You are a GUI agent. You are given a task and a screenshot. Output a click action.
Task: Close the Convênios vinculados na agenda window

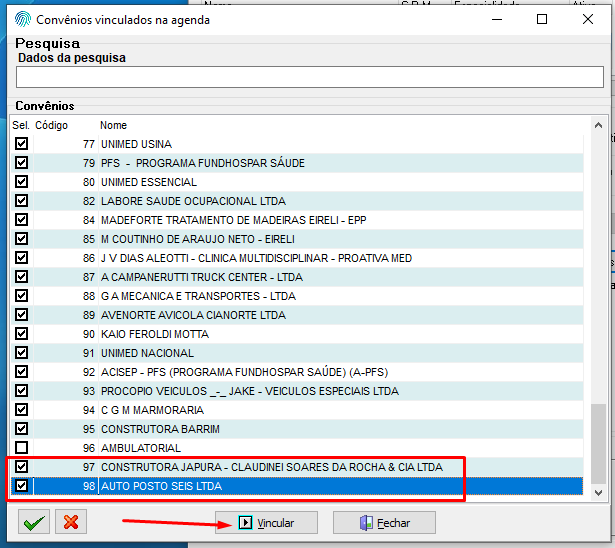tap(588, 19)
